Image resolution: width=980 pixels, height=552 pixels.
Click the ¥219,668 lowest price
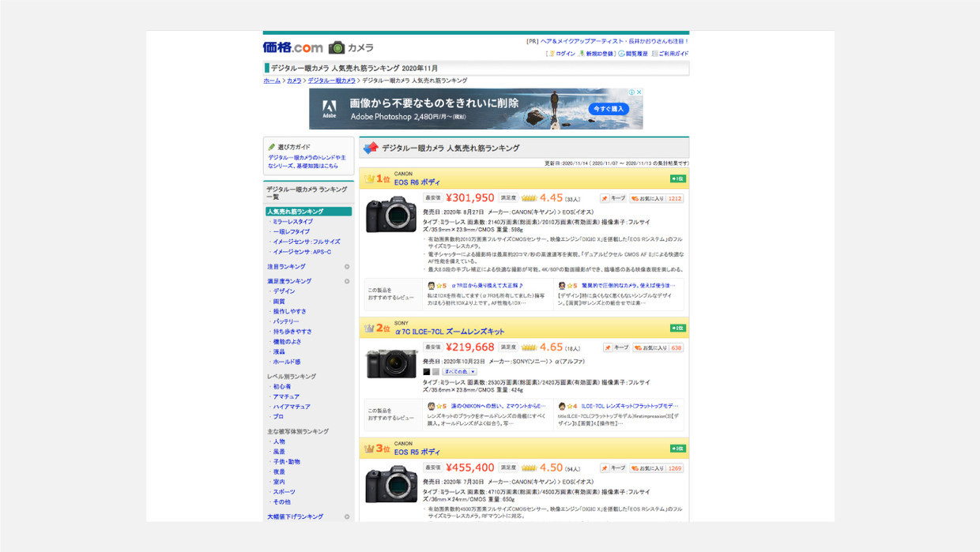pyautogui.click(x=469, y=347)
